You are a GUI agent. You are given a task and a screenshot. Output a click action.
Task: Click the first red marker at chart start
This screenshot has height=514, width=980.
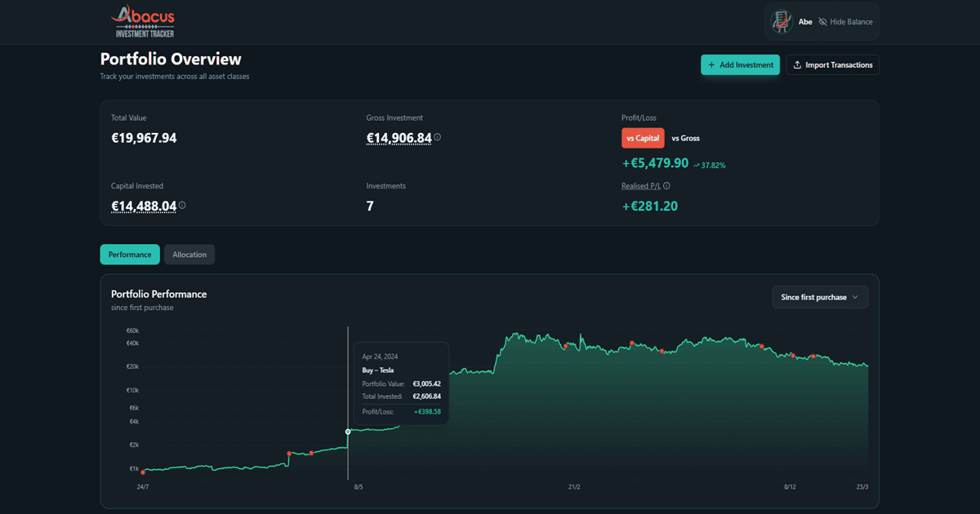tap(143, 472)
